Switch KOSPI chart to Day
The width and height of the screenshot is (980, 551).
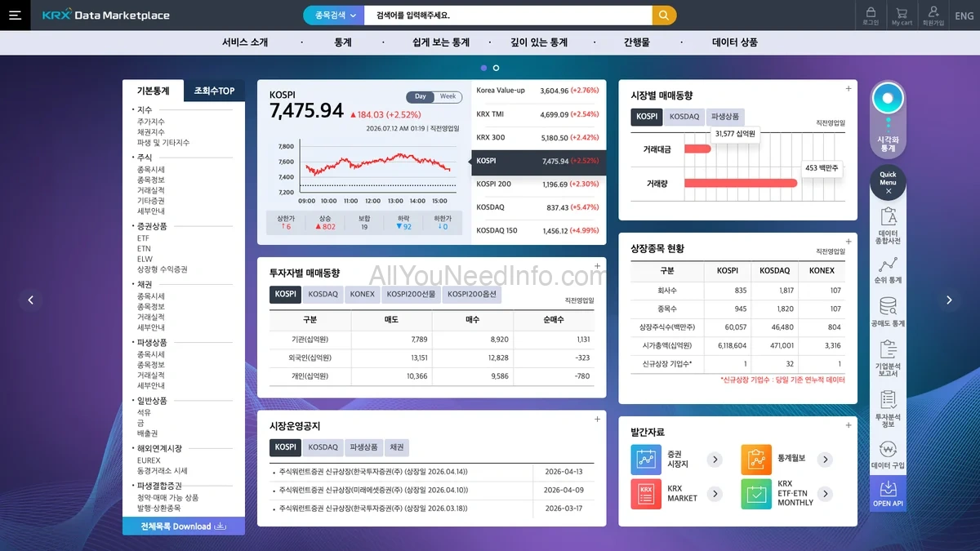[420, 96]
